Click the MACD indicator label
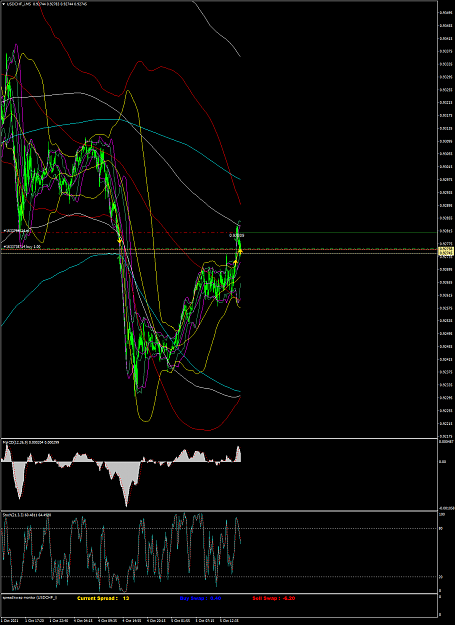The height and width of the screenshot is (625, 455). (x=31, y=442)
